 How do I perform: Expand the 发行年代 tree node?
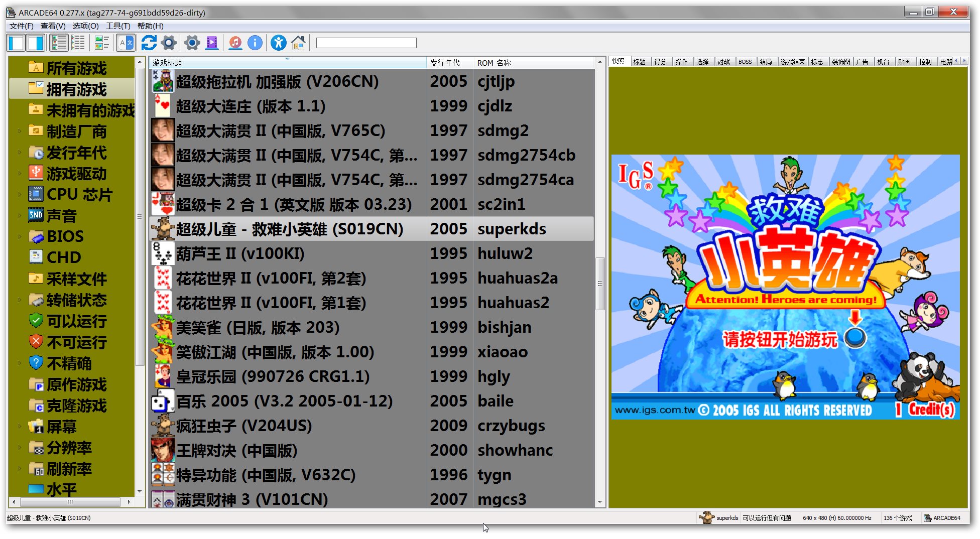(x=20, y=153)
